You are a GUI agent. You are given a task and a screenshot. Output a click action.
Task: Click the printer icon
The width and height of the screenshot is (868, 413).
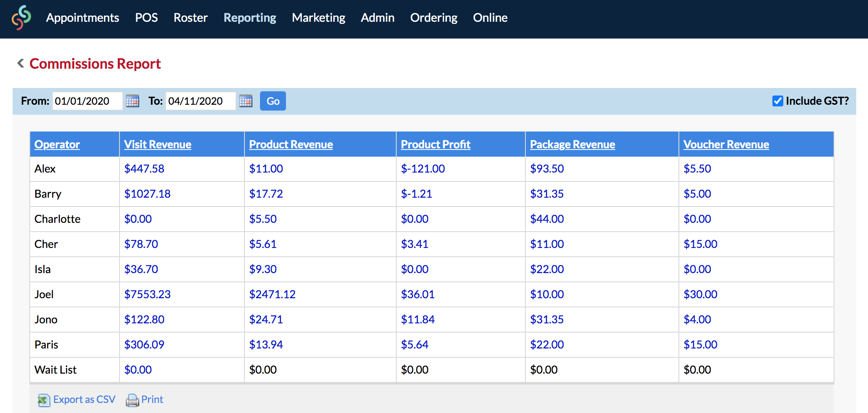click(132, 400)
